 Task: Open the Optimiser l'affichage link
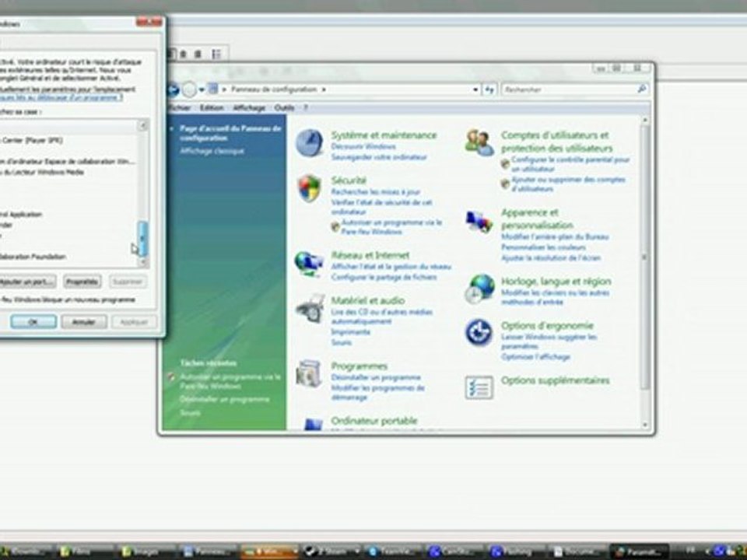[x=535, y=357]
